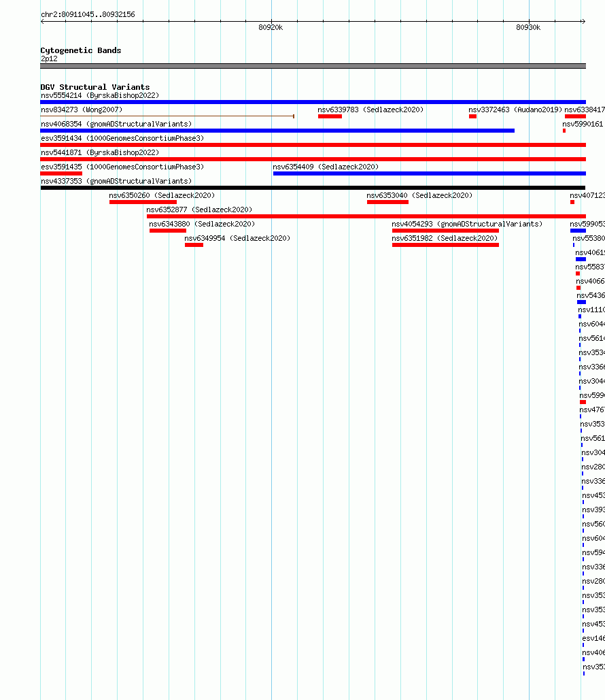The image size is (605, 700).
Task: Open variant nsv6349954 (Sedlazeck2020) label
Action: (x=237, y=238)
